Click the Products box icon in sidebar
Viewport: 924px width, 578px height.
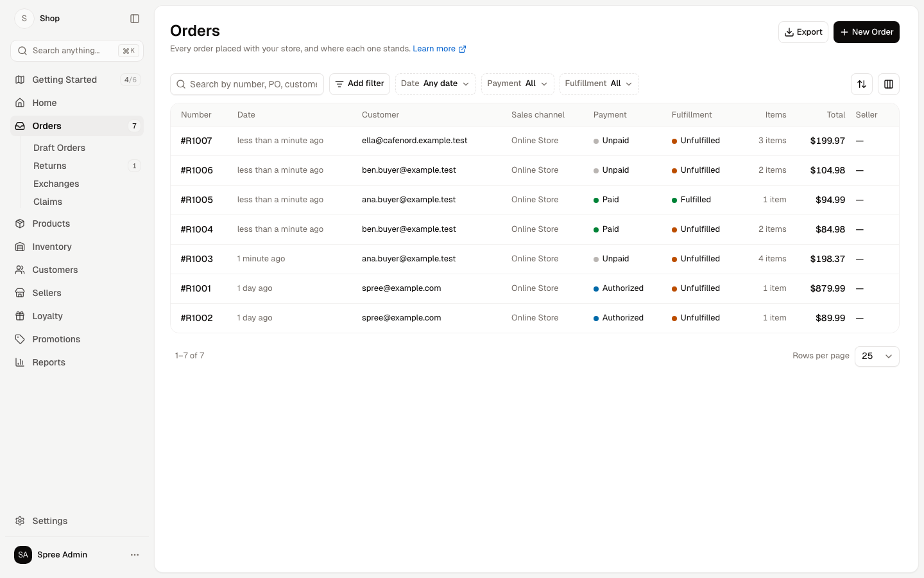coord(20,223)
